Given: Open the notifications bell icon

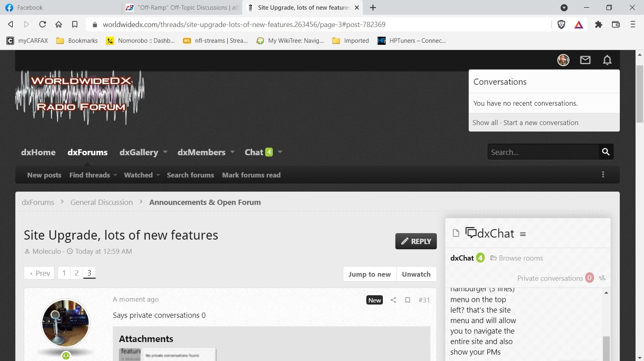Looking at the screenshot, I should tap(607, 60).
